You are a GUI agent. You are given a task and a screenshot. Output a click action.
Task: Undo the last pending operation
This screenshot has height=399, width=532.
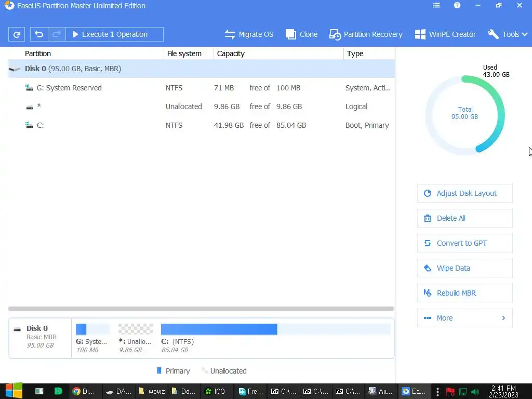point(39,34)
